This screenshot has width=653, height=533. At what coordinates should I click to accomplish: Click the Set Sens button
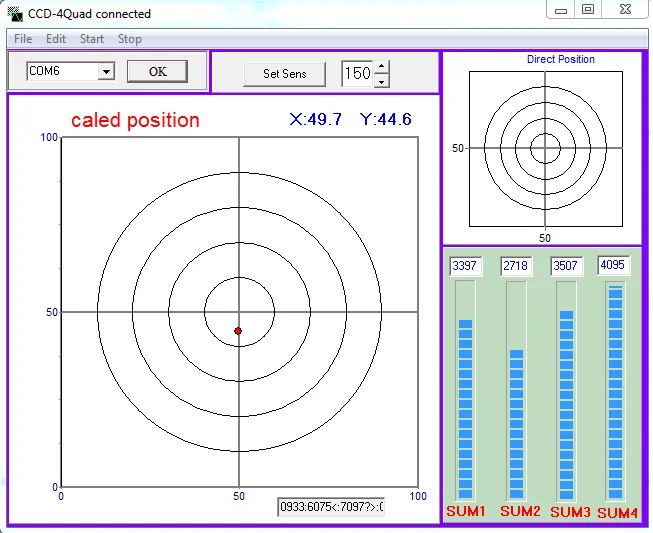[x=285, y=74]
